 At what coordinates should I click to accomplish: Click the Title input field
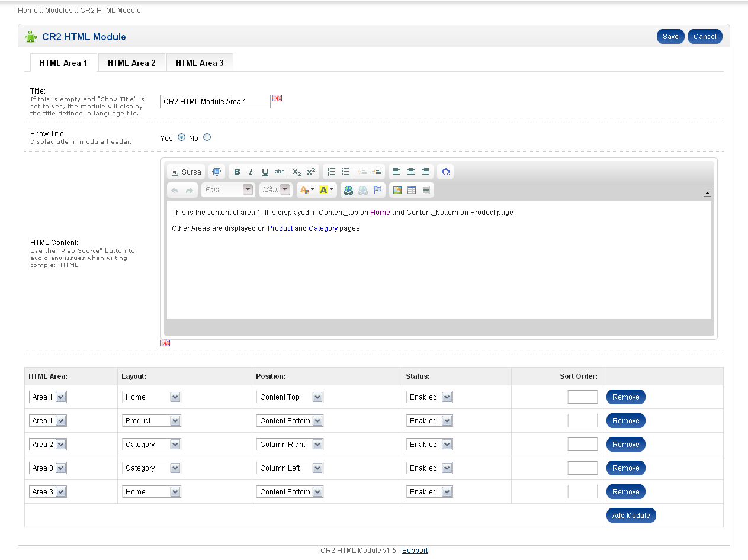click(x=216, y=102)
